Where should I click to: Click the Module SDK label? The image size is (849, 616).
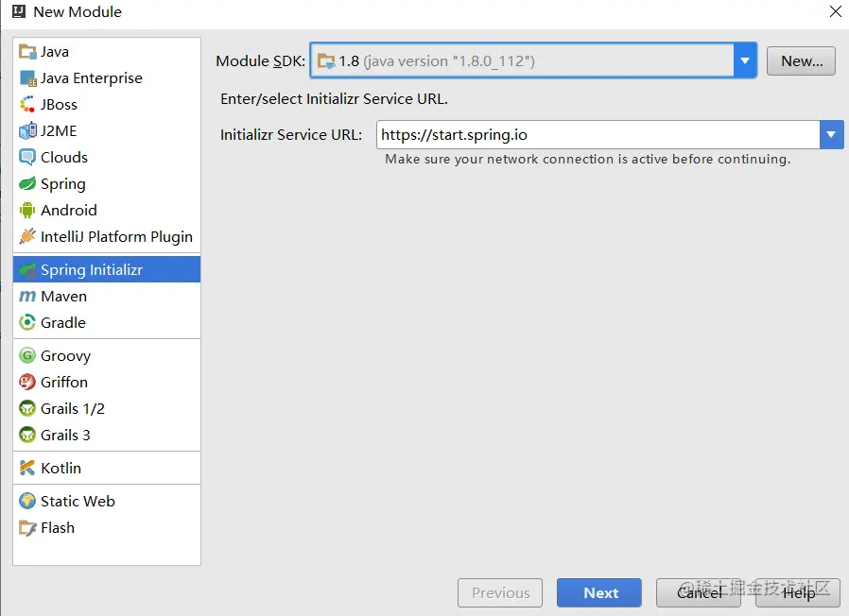[x=260, y=61]
